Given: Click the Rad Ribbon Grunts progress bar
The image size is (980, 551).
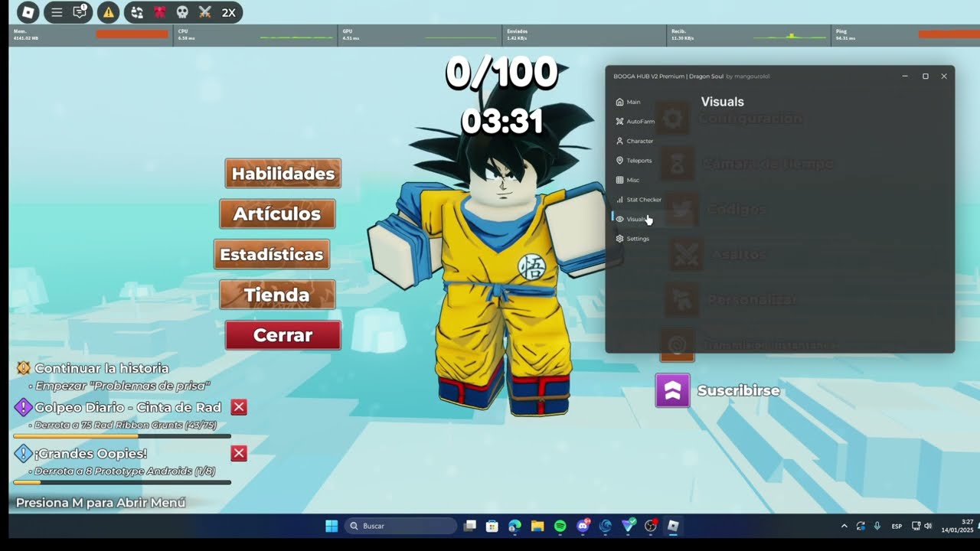Looking at the screenshot, I should point(122,436).
